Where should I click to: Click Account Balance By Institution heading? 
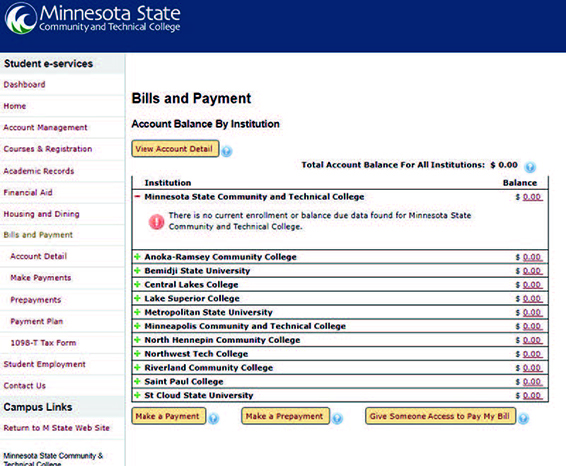(205, 124)
